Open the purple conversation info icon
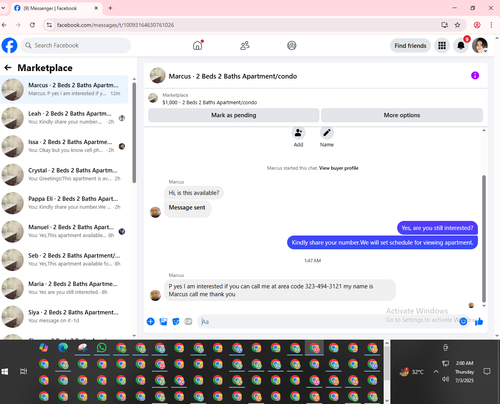This screenshot has height=404, width=500. click(x=475, y=75)
